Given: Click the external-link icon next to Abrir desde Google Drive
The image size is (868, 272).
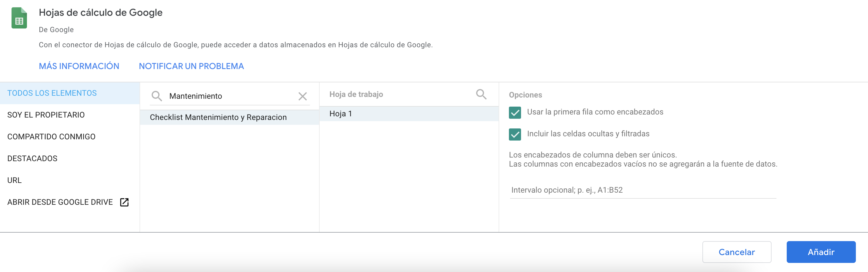Looking at the screenshot, I should [124, 202].
